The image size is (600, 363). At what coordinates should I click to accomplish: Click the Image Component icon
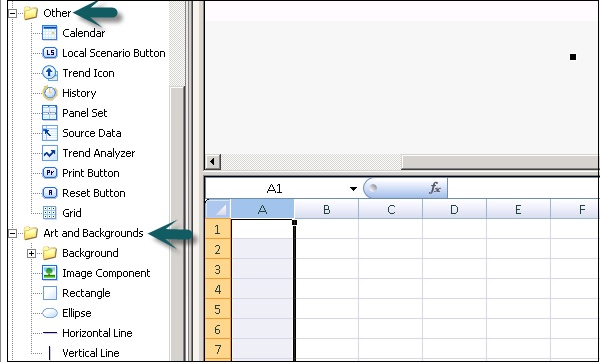[50, 273]
